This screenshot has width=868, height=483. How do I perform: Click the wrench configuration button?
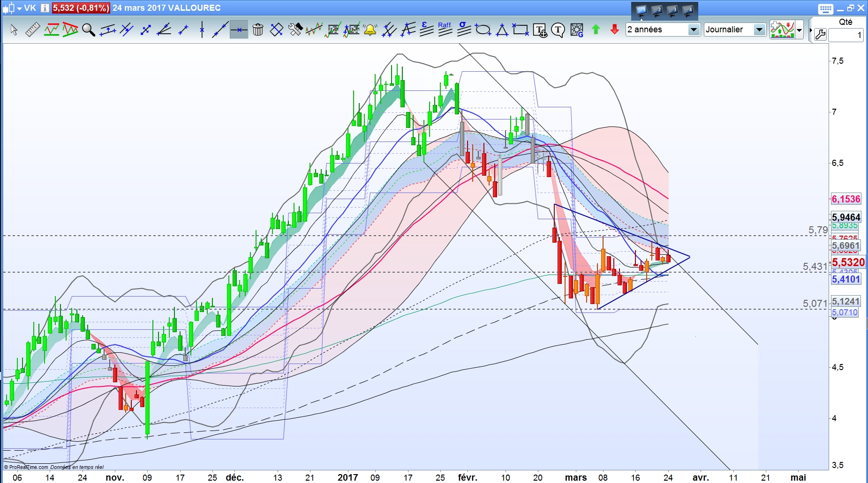click(820, 35)
